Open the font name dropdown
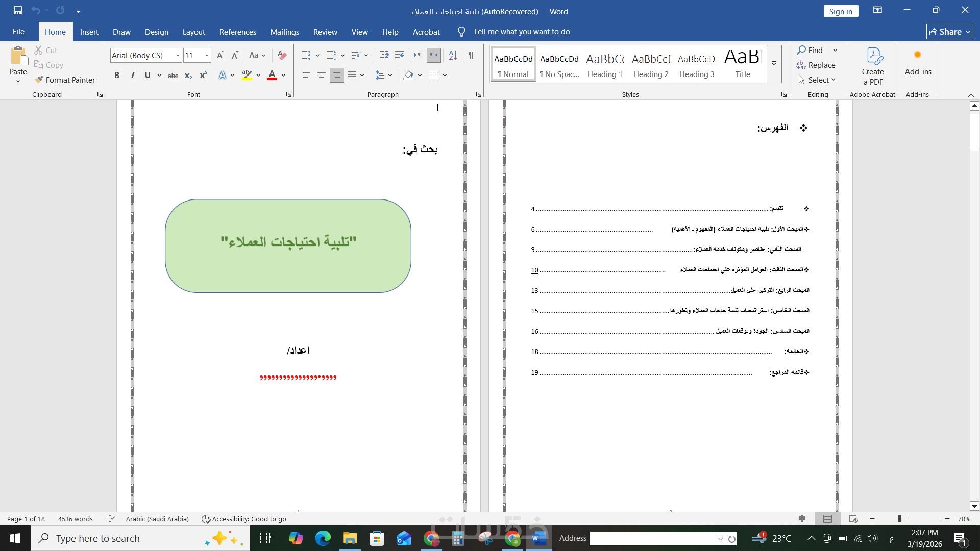This screenshot has width=980, height=551. 177,55
